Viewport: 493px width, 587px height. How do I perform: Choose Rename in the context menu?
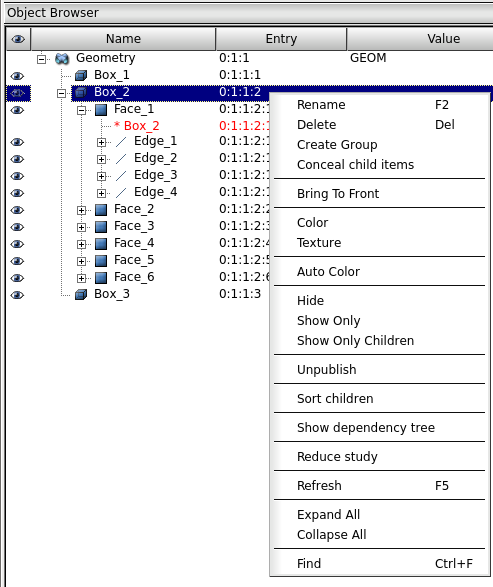point(321,105)
